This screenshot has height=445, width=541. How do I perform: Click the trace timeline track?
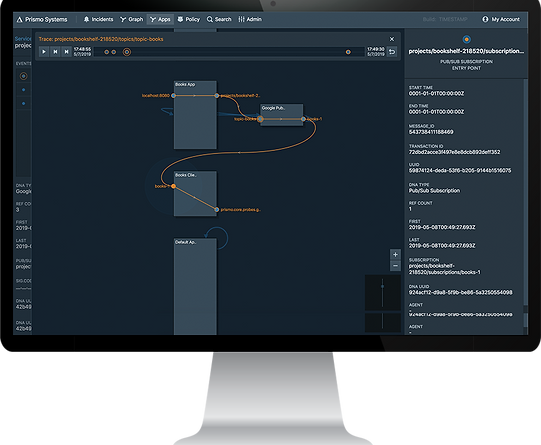pos(229,52)
